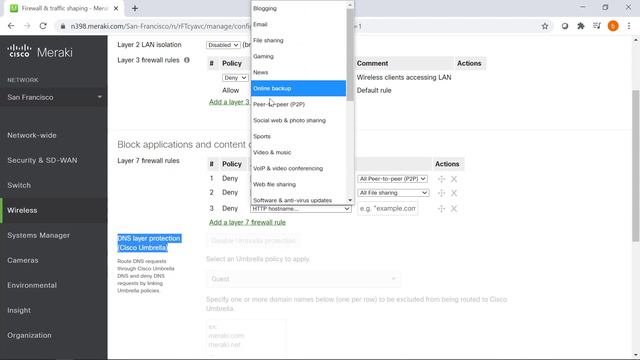The width and height of the screenshot is (640, 360).
Task: Click the Default rule comment text
Action: coord(374,90)
